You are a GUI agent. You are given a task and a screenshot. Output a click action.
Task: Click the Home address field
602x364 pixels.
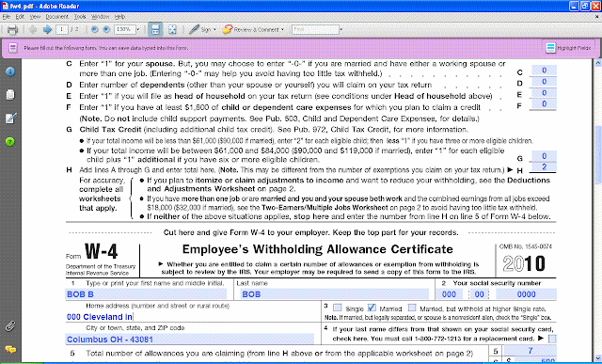tap(193, 317)
